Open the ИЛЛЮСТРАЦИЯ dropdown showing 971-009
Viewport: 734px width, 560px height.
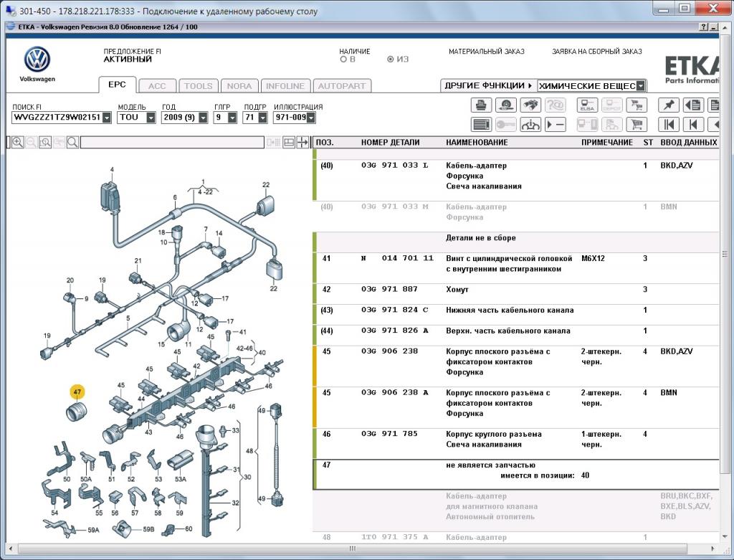click(x=311, y=118)
